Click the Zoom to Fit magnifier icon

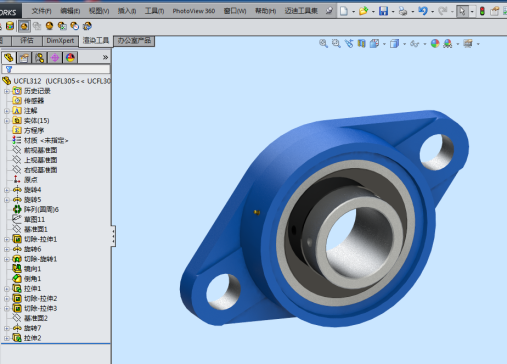(323, 43)
